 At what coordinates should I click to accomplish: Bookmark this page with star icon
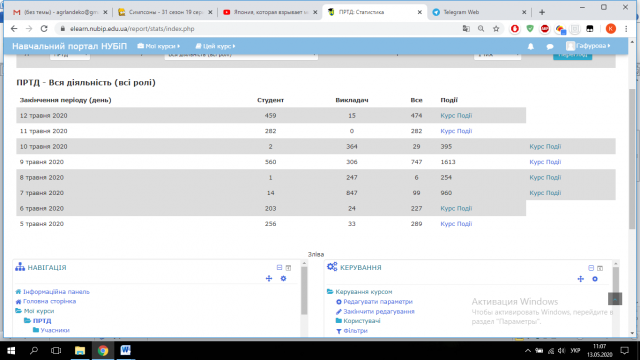click(496, 29)
